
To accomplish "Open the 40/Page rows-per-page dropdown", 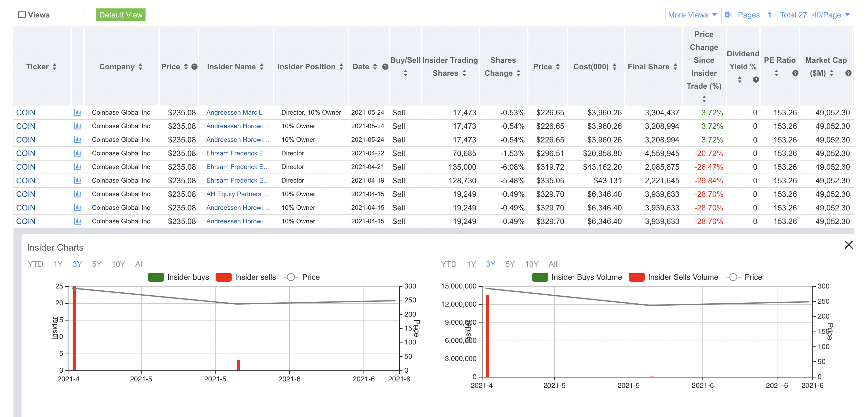I will click(x=831, y=15).
